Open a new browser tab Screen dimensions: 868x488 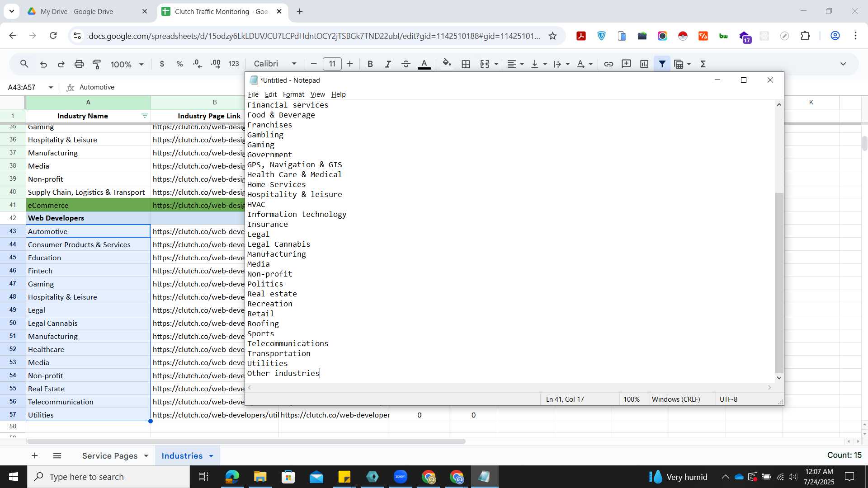(x=300, y=12)
